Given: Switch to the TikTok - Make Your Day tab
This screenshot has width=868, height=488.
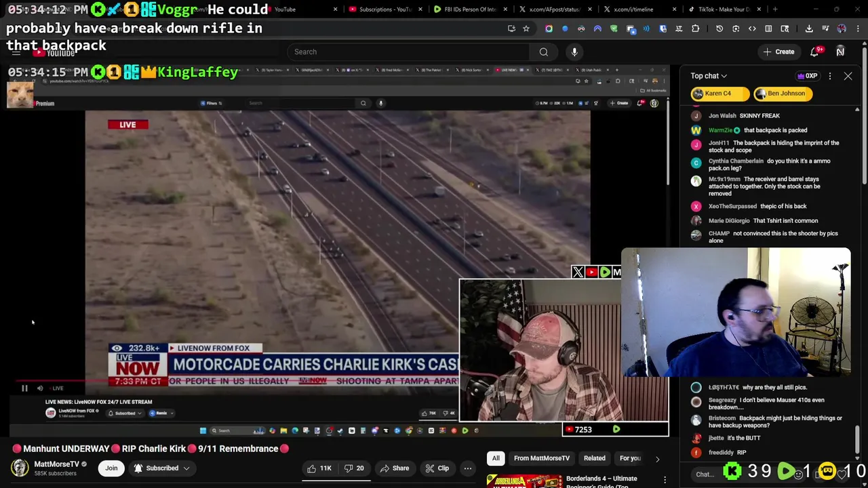Looking at the screenshot, I should point(723,9).
